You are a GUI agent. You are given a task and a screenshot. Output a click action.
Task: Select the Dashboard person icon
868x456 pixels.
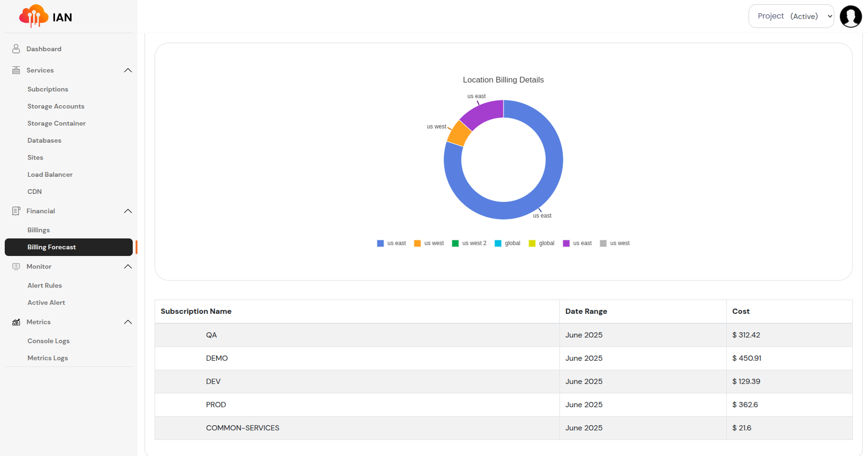(16, 48)
